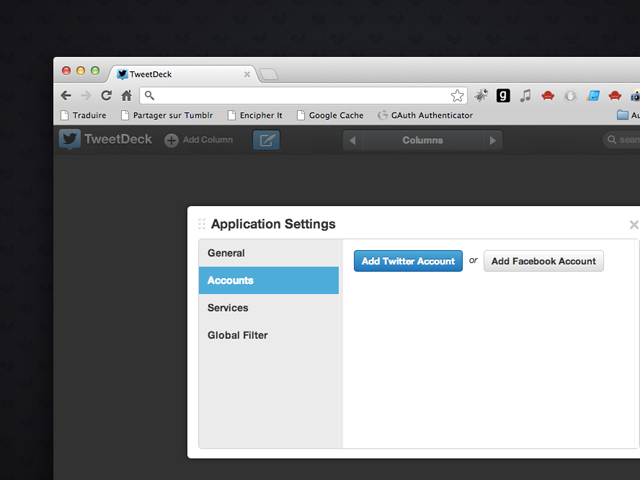This screenshot has height=480, width=640.
Task: Move columns left with the arrow
Action: 353,140
